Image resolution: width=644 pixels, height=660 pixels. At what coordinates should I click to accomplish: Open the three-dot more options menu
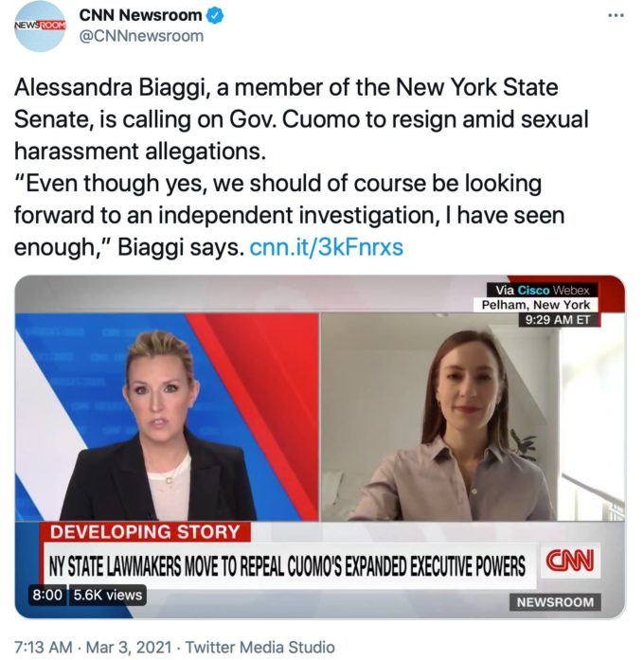coord(616,15)
